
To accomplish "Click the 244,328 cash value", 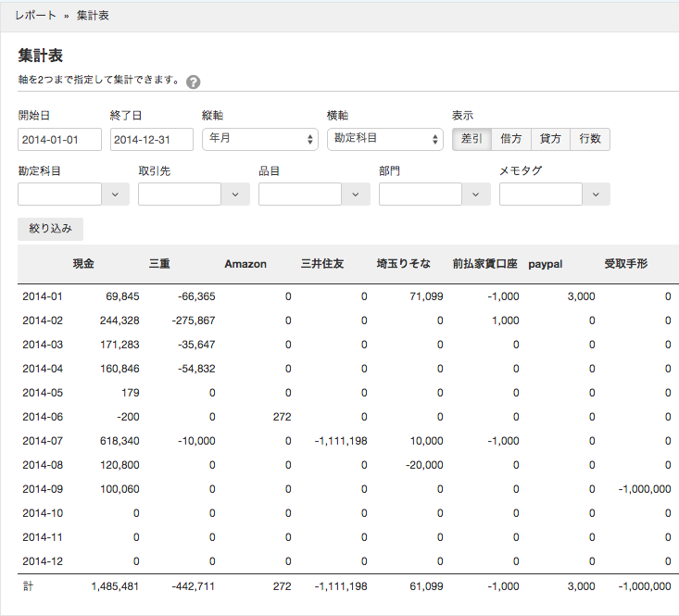I will point(119,321).
